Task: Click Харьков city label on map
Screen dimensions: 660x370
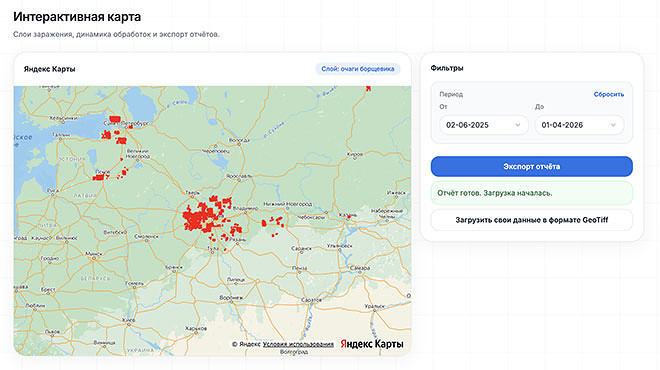Action: [196, 328]
